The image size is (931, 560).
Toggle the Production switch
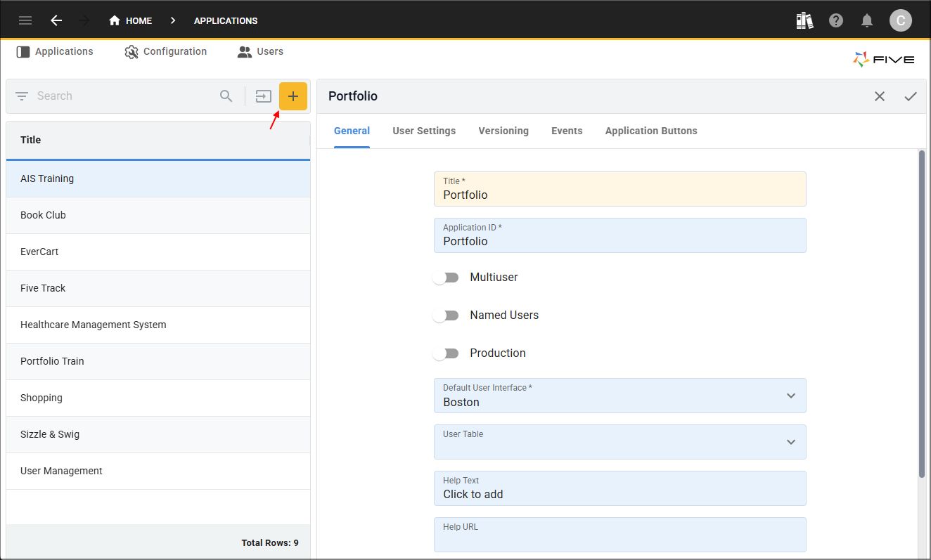pos(446,353)
